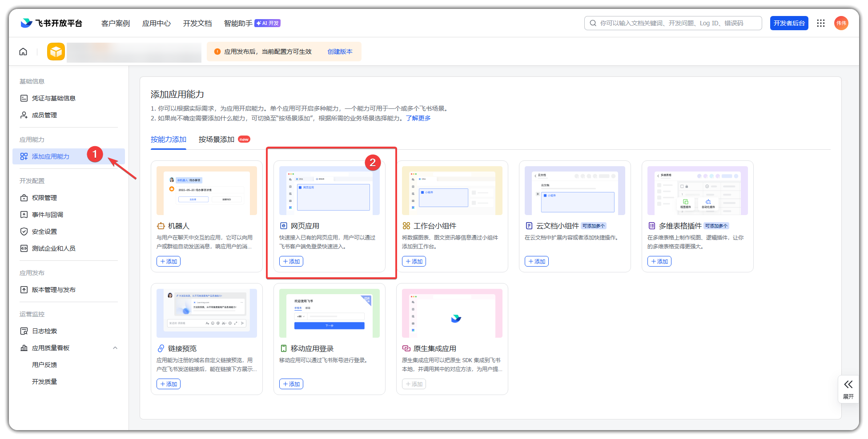
Task: Switch to 按场景添加 tab
Action: 217,140
